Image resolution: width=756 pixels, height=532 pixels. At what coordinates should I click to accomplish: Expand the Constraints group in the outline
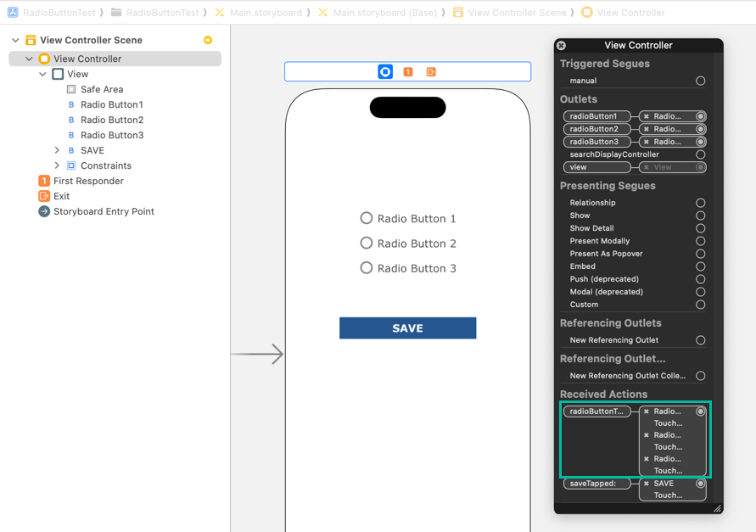tap(57, 165)
